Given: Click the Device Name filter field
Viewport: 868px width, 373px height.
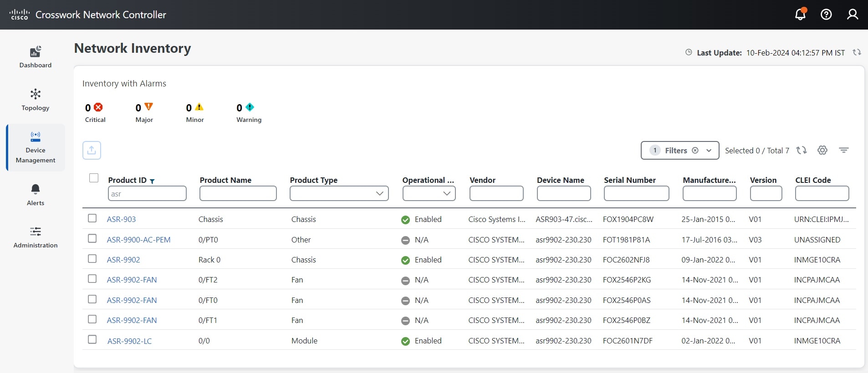Looking at the screenshot, I should (x=564, y=193).
